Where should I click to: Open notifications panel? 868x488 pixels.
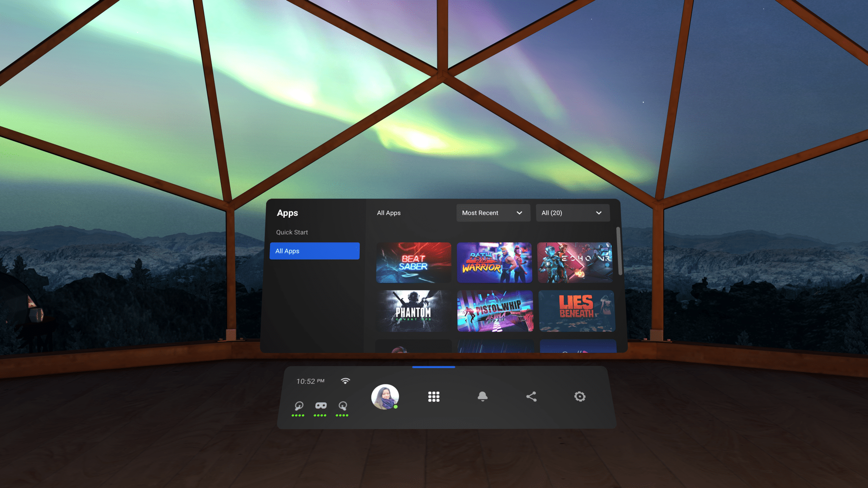pos(482,397)
